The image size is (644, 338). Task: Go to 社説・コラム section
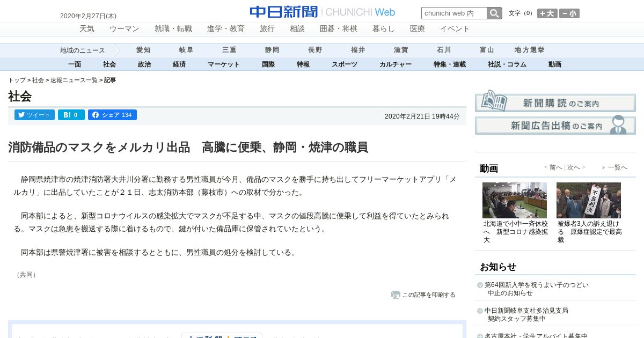507,64
